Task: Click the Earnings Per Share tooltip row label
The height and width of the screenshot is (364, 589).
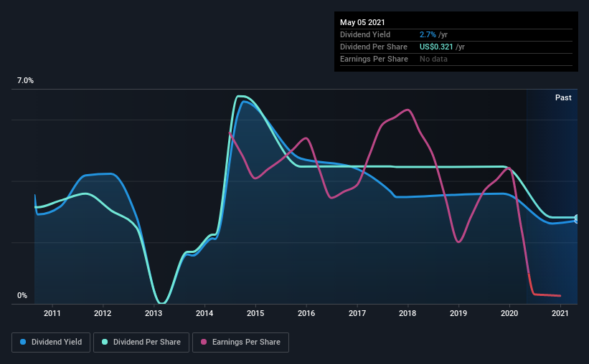Action: pyautogui.click(x=374, y=59)
